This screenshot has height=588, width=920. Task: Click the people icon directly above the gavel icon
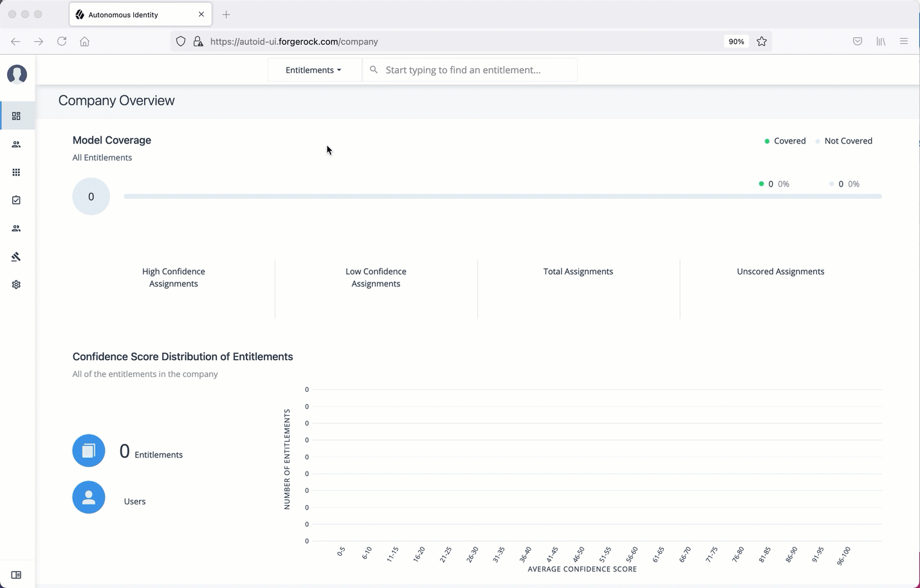tap(16, 228)
